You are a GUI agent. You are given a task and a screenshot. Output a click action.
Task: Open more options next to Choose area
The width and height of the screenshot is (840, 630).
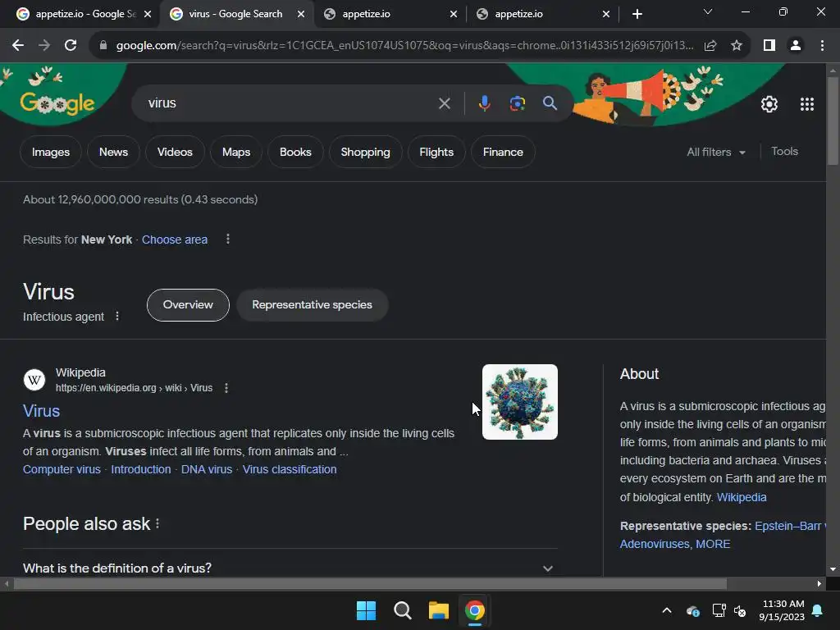click(228, 239)
